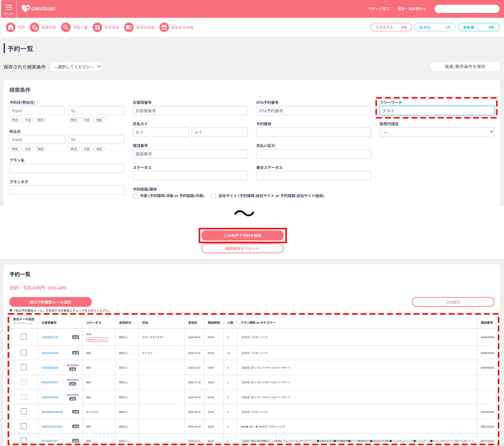Open 予約日 From date picker

point(37,111)
